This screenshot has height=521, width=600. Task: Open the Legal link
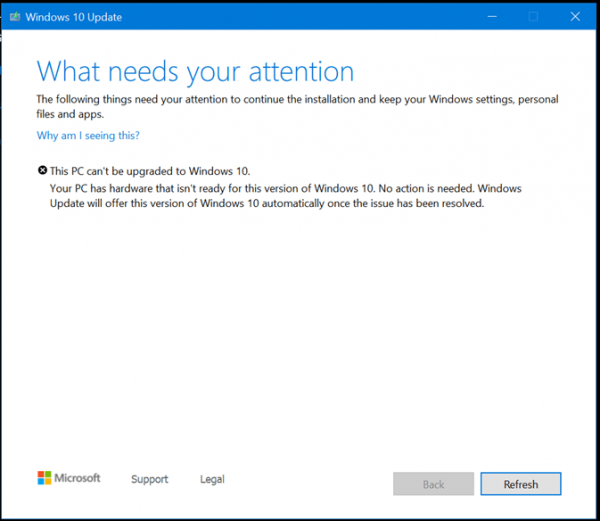212,479
